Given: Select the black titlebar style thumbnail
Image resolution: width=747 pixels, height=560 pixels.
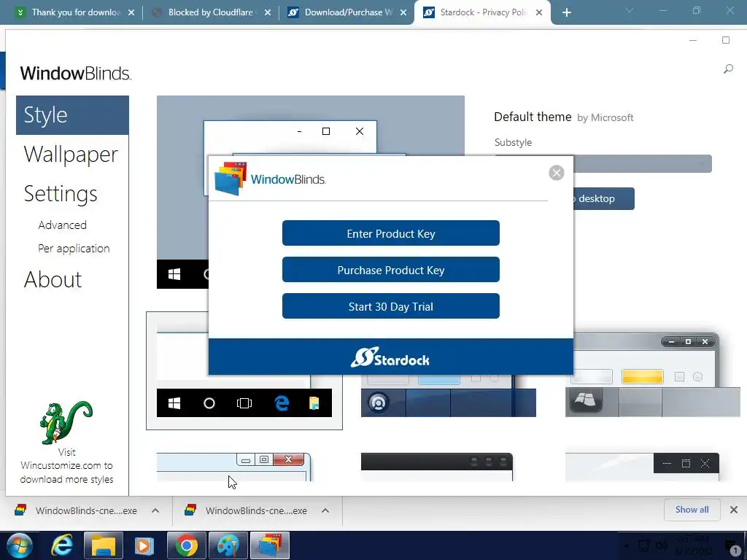Looking at the screenshot, I should (x=437, y=467).
